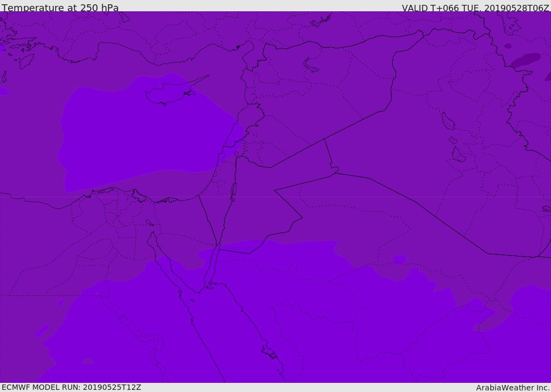
Task: Click the 'ArabiaWeather Inc' credit text
Action: click(x=513, y=388)
